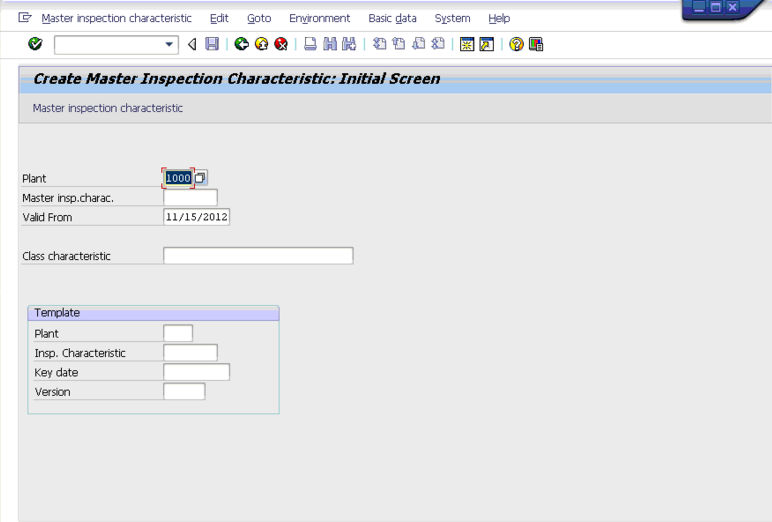Click the Plant field containing 1000
772x522 pixels.
[178, 178]
